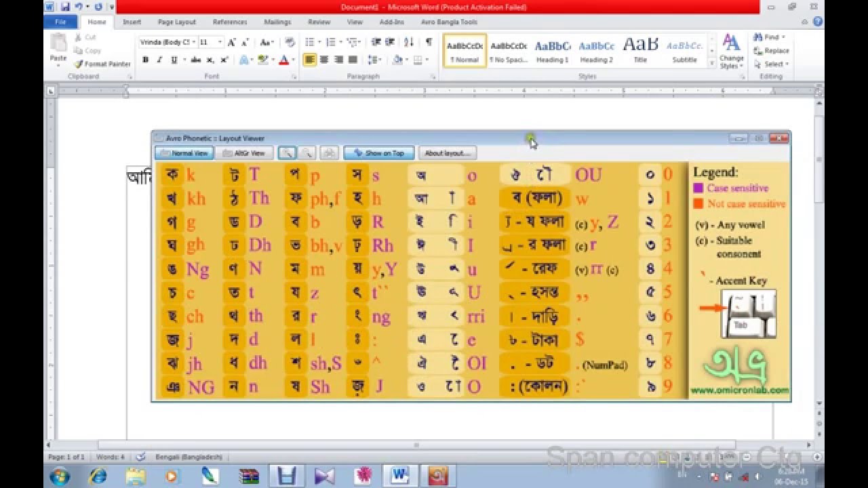Save the document from Quick Access Toolbar
This screenshot has height=488, width=868.
[65, 7]
